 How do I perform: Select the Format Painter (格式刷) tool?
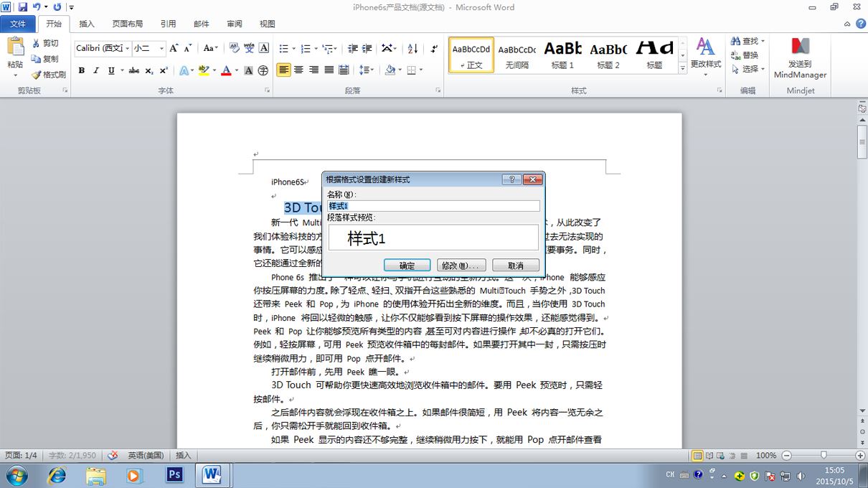(49, 75)
